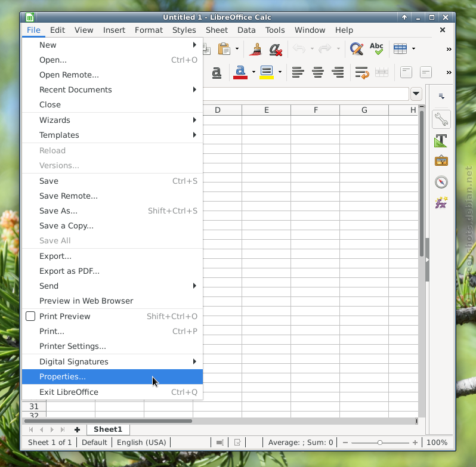Click the document modified indicator in status bar
This screenshot has width=476, height=467.
point(237,443)
